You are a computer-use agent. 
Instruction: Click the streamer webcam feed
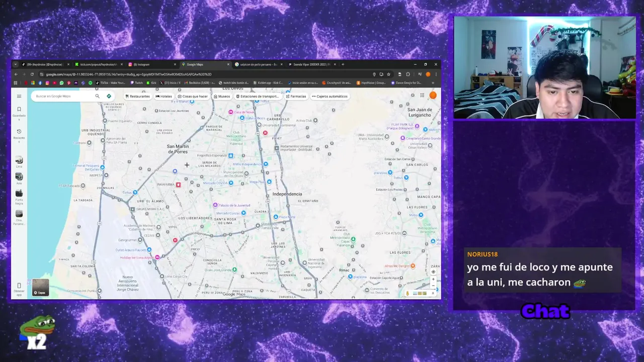point(545,68)
